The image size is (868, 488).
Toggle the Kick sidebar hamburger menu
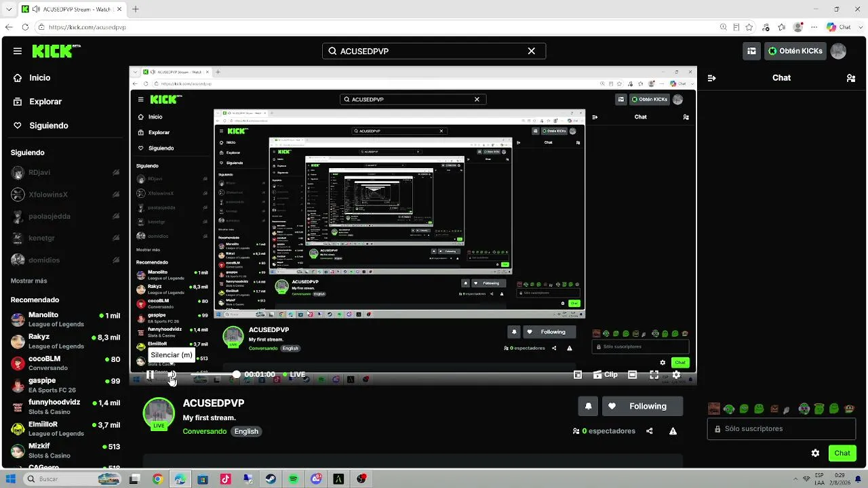tap(18, 51)
